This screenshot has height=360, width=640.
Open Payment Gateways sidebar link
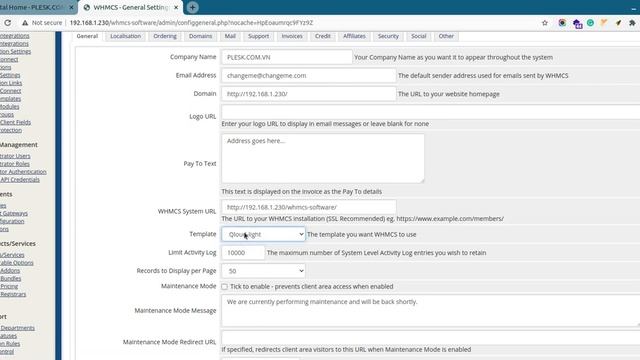[x=14, y=213]
